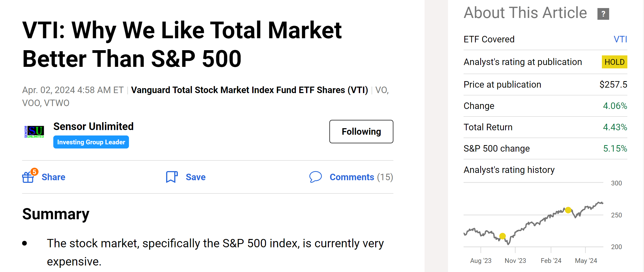Click the Sensor Unlimited author avatar

(34, 132)
